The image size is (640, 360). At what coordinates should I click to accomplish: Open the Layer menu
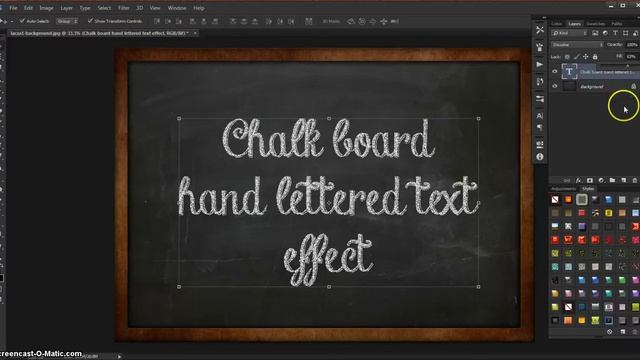pyautogui.click(x=66, y=8)
